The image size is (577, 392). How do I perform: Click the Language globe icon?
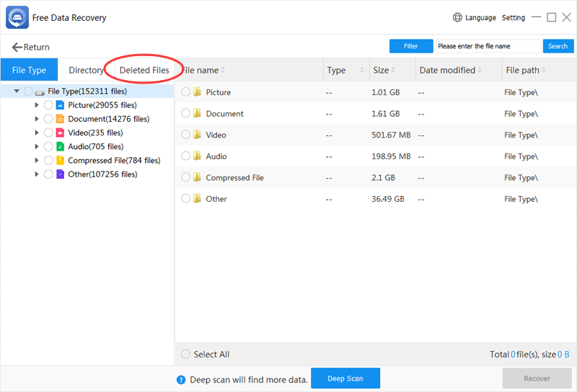(457, 17)
